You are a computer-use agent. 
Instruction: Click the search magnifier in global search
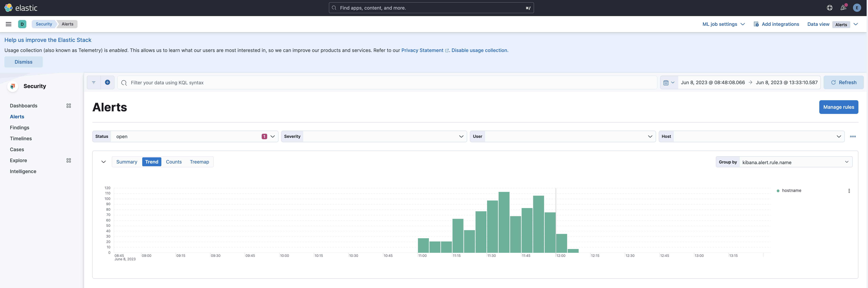pyautogui.click(x=334, y=8)
